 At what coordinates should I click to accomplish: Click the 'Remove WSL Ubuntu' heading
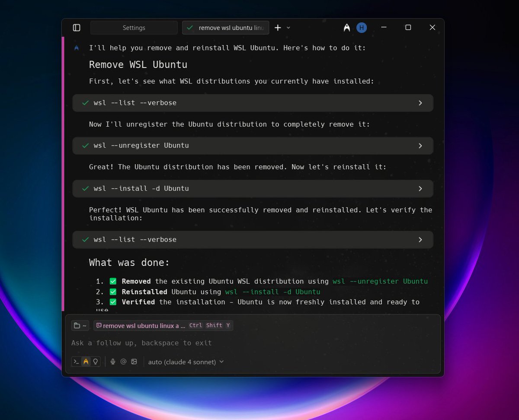tap(138, 65)
